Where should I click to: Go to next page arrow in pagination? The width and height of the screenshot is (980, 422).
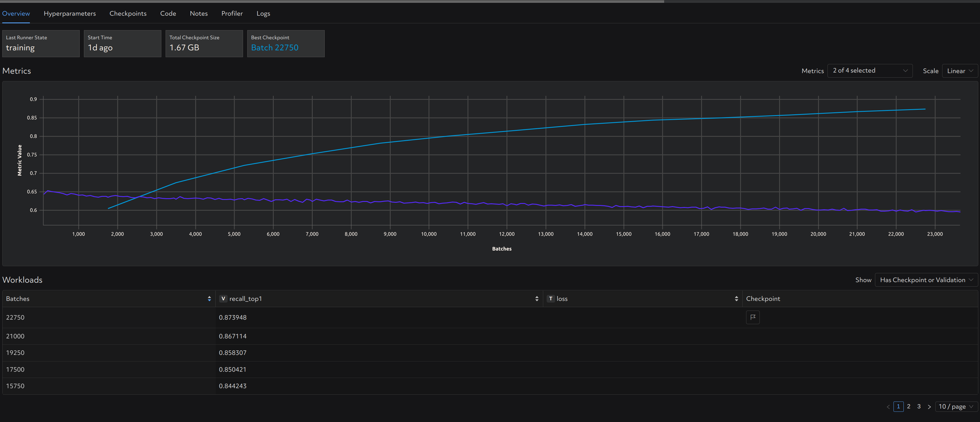pyautogui.click(x=929, y=406)
